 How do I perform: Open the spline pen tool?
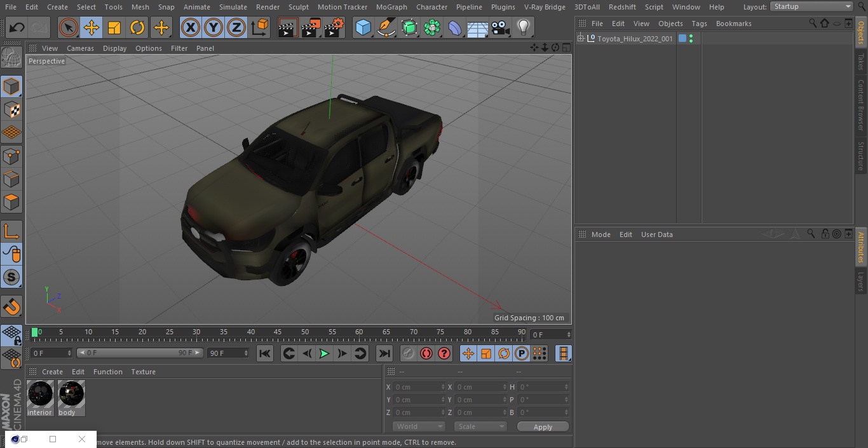(386, 28)
